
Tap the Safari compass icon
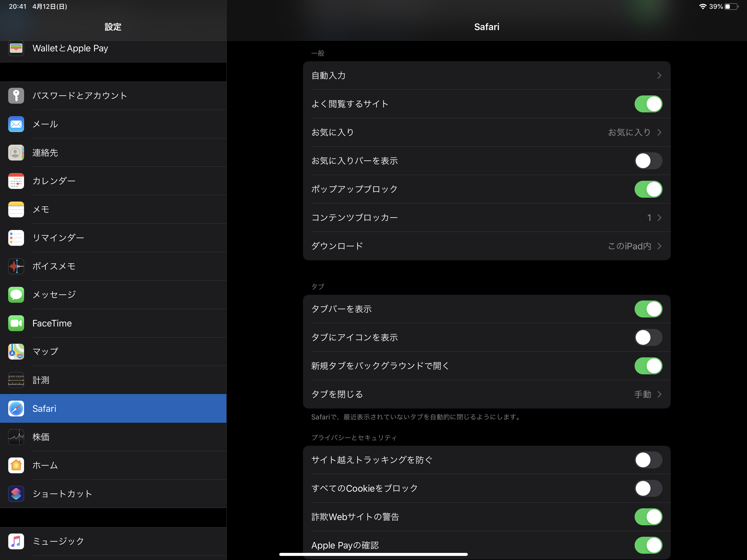(16, 408)
